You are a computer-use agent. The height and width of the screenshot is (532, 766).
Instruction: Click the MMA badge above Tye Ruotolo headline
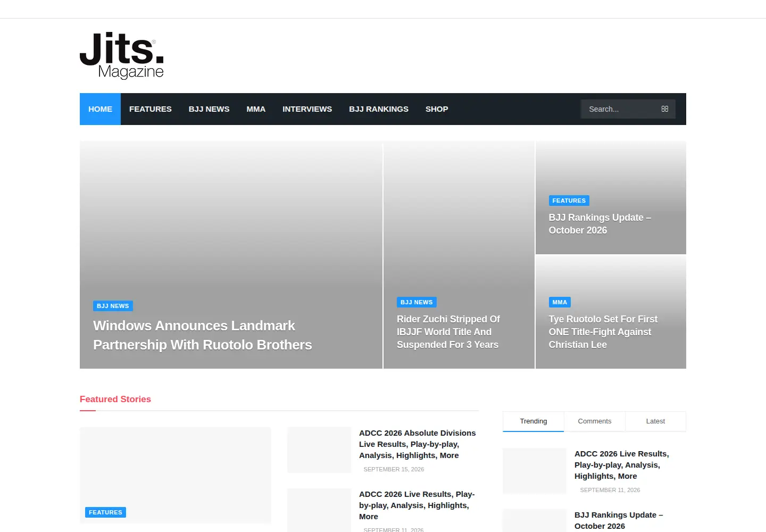coord(560,302)
